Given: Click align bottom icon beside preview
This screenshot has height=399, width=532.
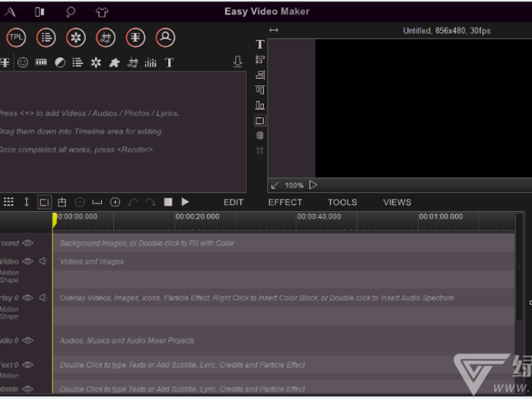Looking at the screenshot, I should click(260, 105).
